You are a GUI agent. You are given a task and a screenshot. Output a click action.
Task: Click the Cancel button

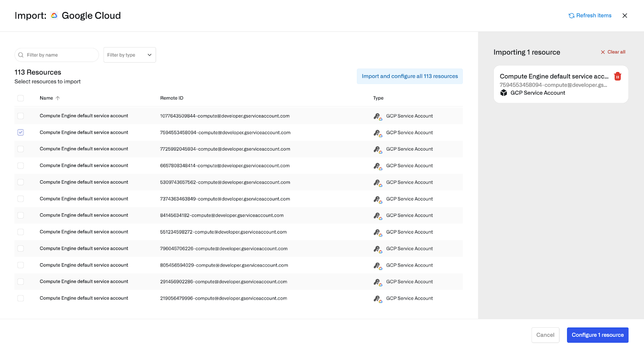pyautogui.click(x=545, y=335)
